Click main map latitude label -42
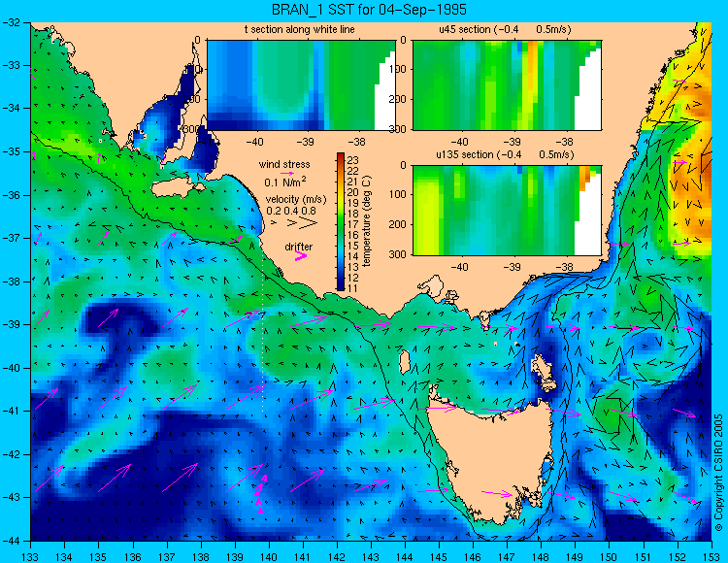 click(x=11, y=454)
